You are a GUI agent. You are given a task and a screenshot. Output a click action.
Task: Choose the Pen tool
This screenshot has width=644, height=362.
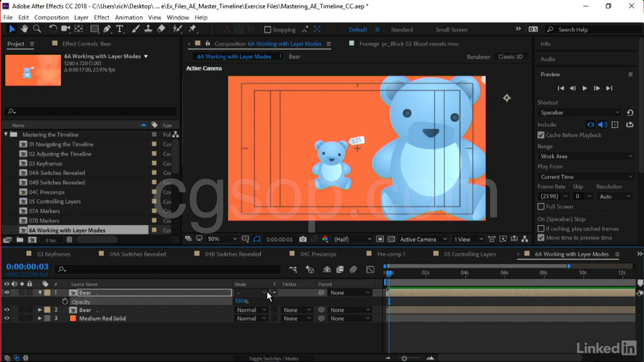(x=107, y=29)
